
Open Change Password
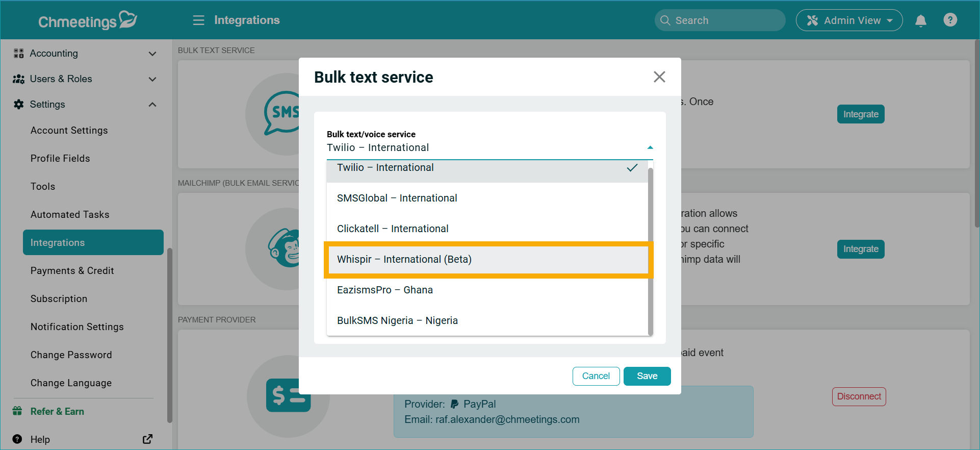71,355
